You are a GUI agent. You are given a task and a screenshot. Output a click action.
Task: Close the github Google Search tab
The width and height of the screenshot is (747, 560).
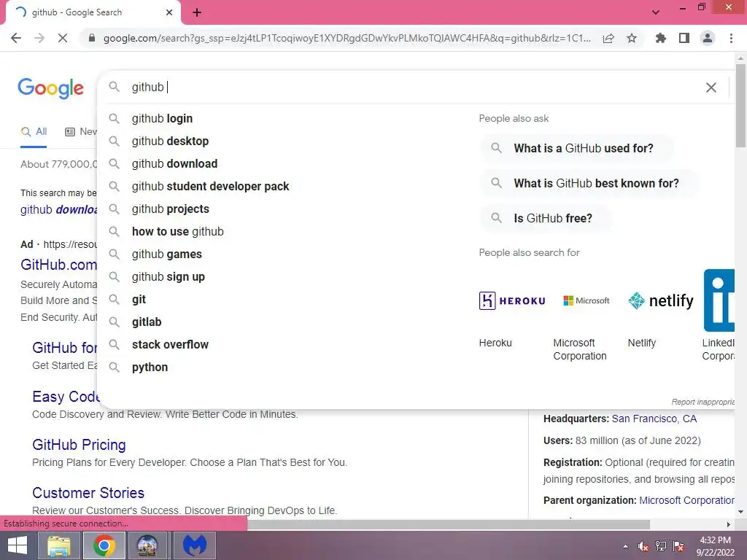(169, 12)
